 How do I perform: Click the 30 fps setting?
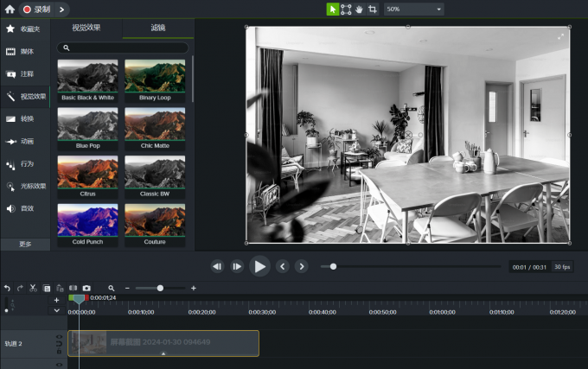click(562, 267)
